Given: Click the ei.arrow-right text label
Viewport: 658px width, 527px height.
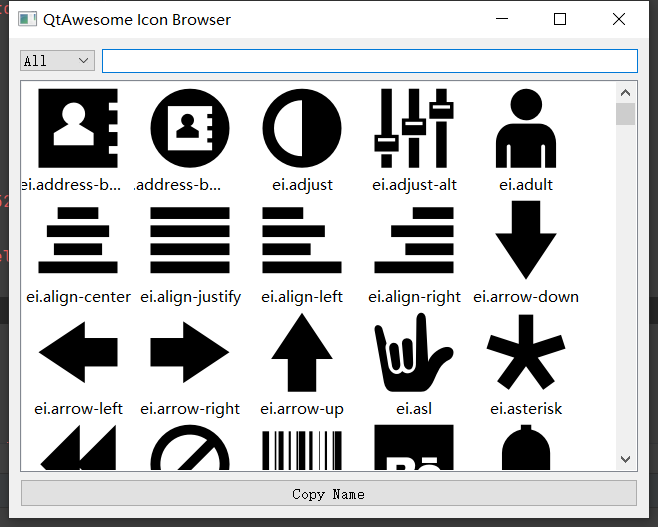Looking at the screenshot, I should point(190,409).
